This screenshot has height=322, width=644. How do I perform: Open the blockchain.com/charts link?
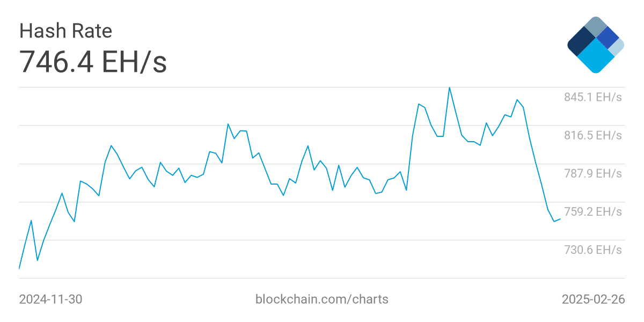[322, 299]
